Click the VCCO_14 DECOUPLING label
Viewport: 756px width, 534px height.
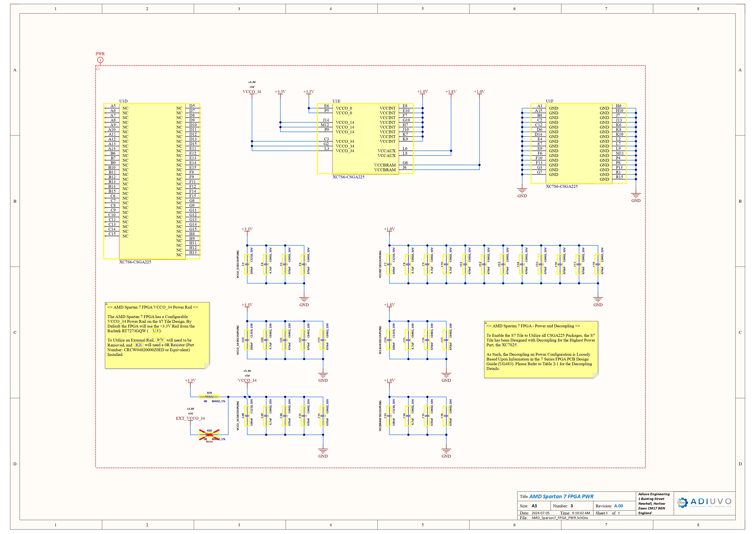[238, 340]
